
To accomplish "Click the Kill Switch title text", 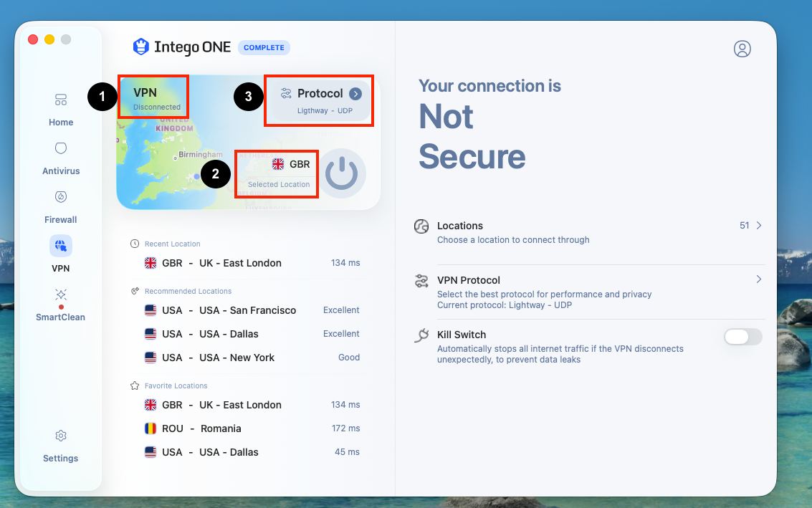I will coord(462,335).
